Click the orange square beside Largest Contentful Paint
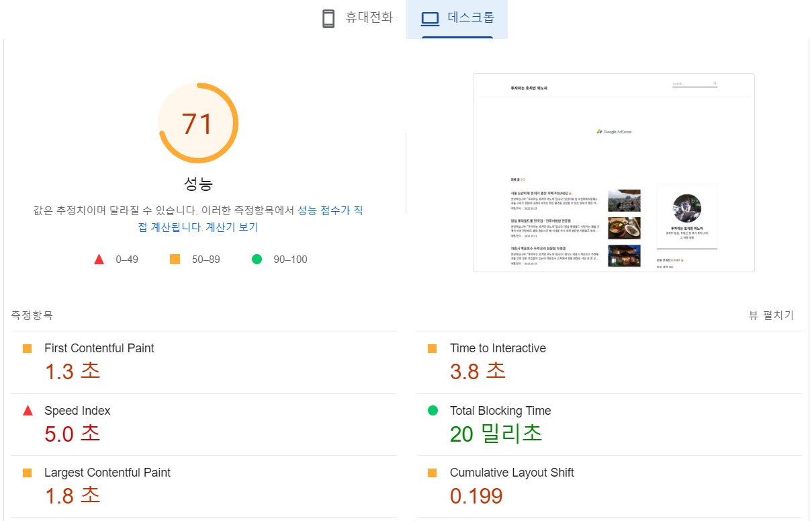The width and height of the screenshot is (812, 521). (28, 473)
